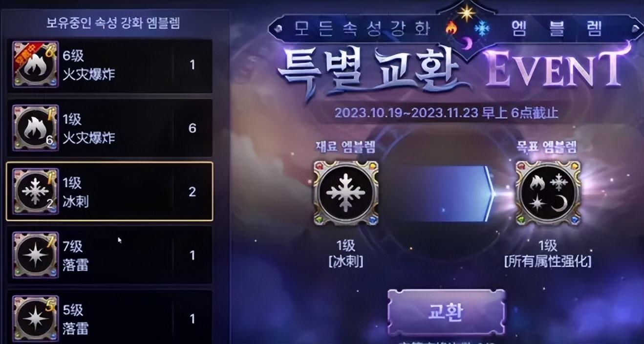This screenshot has height=344, width=644.
Task: Select the 7级 落雷 list row
Action: click(109, 255)
